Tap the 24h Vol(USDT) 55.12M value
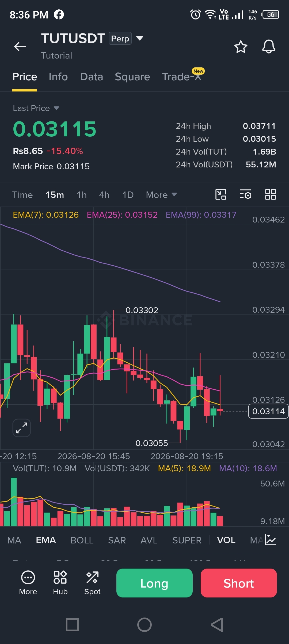 coord(261,164)
